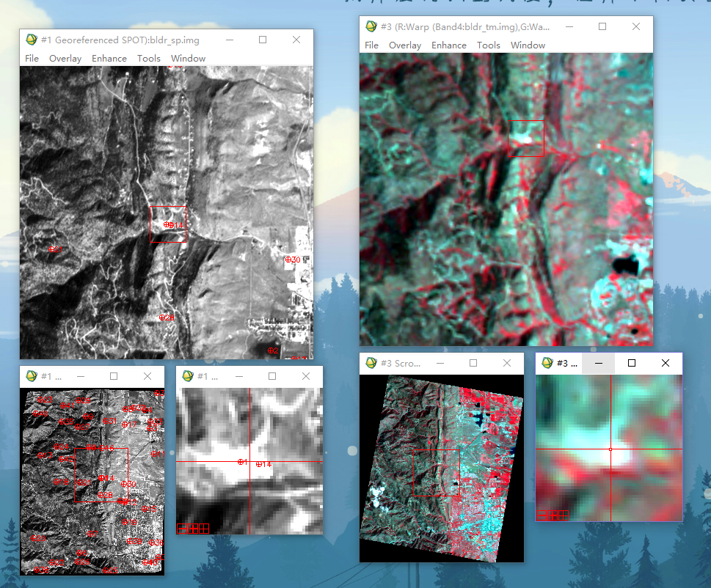
Task: Click ENVI icon in #1 scroll window title bar
Action: (32, 376)
